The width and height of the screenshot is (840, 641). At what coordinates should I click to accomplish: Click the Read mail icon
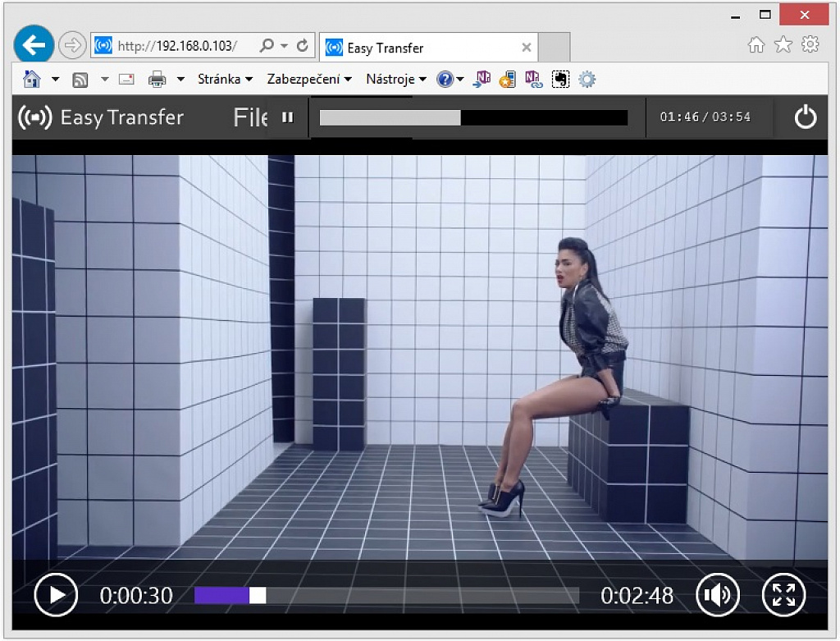point(126,80)
